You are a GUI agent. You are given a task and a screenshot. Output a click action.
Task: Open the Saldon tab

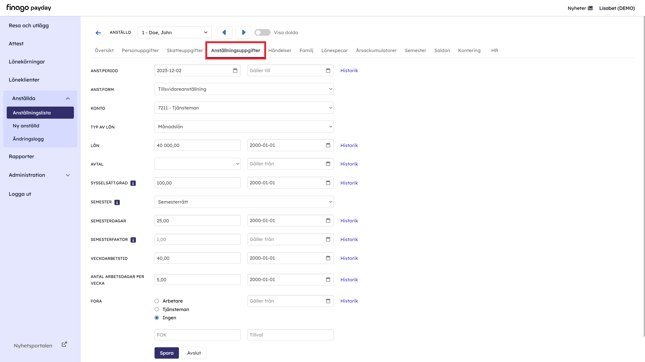point(442,51)
